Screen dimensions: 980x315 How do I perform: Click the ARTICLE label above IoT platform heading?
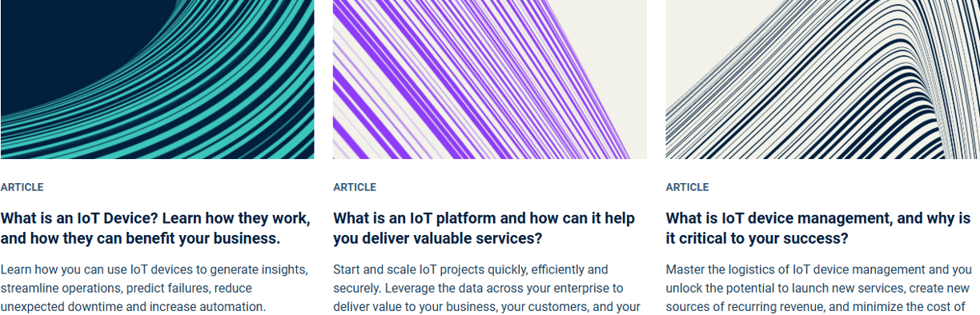(x=355, y=187)
